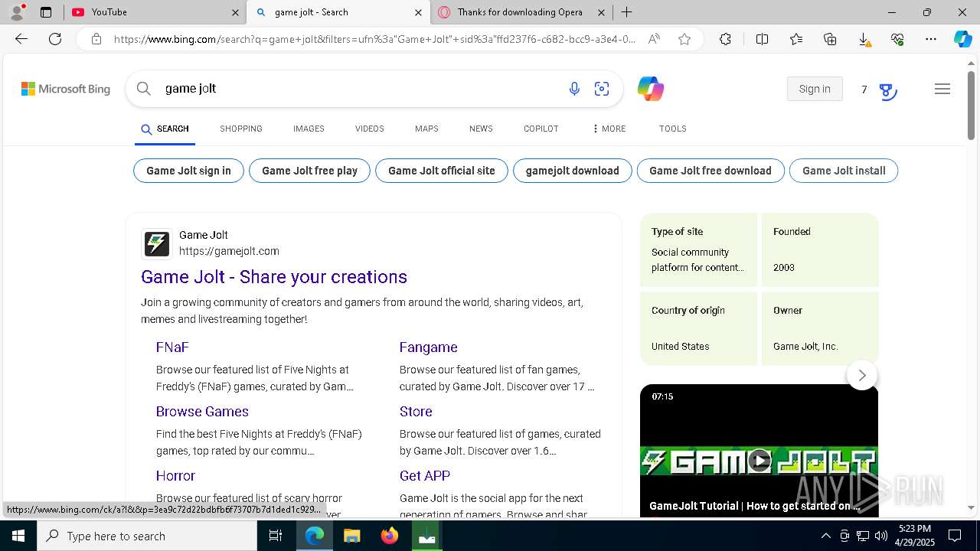
Task: Close the Opera download tab
Action: (x=601, y=12)
